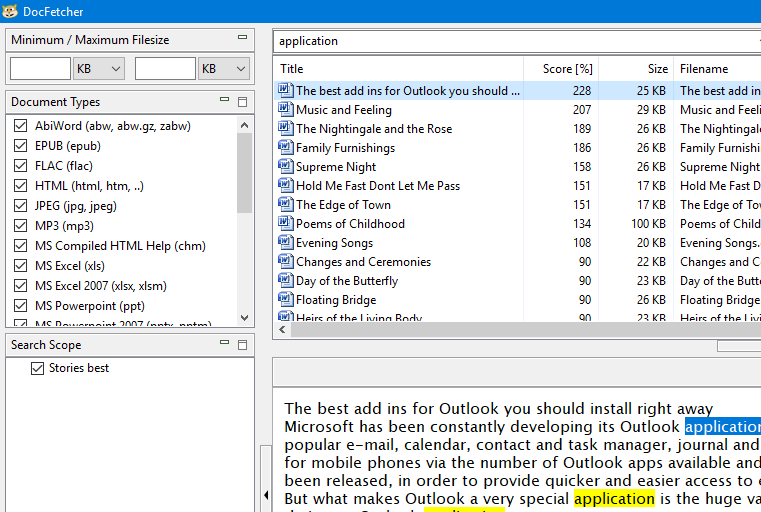The width and height of the screenshot is (761, 512).
Task: Click scroll down arrow in Document Types list
Action: coord(245,318)
